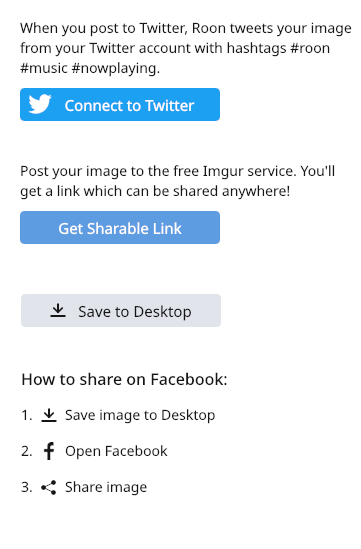Select the 'Open Facebook' step text
The width and height of the screenshot is (361, 549).
point(116,451)
